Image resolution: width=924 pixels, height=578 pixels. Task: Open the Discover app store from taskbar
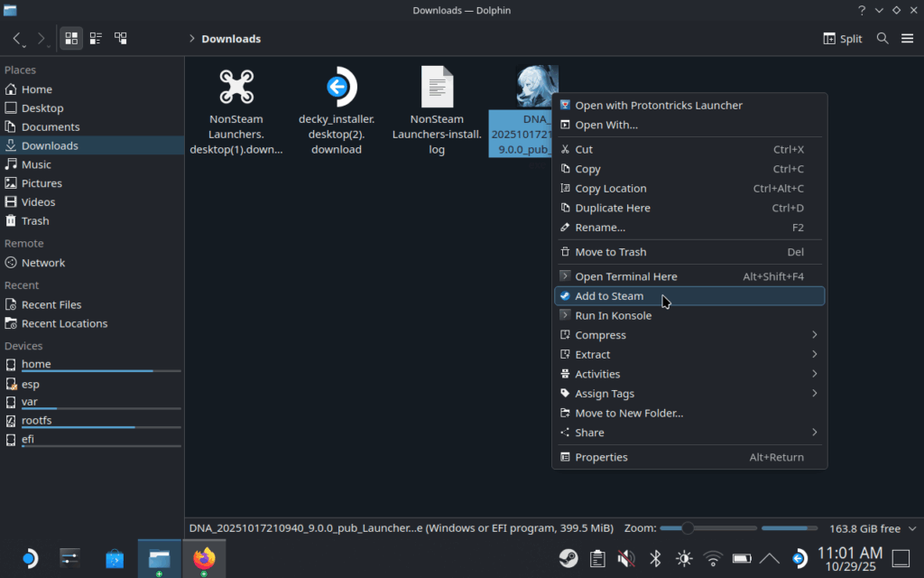[x=115, y=558]
